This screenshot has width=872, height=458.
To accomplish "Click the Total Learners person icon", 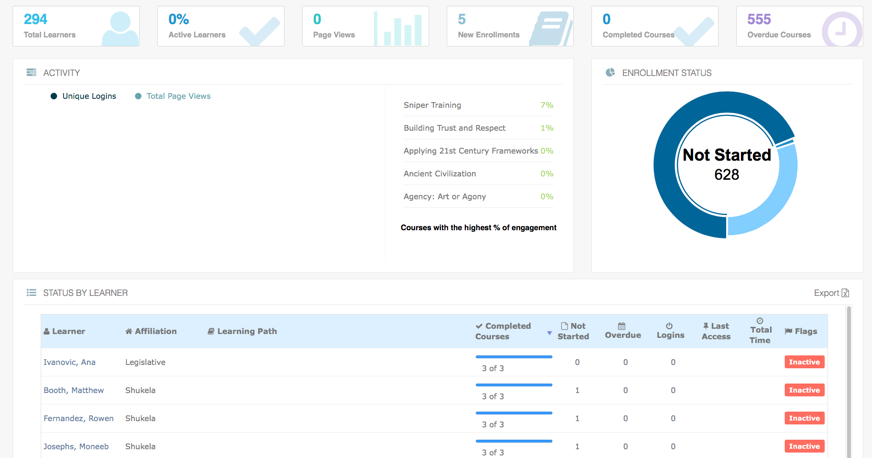I will (120, 28).
